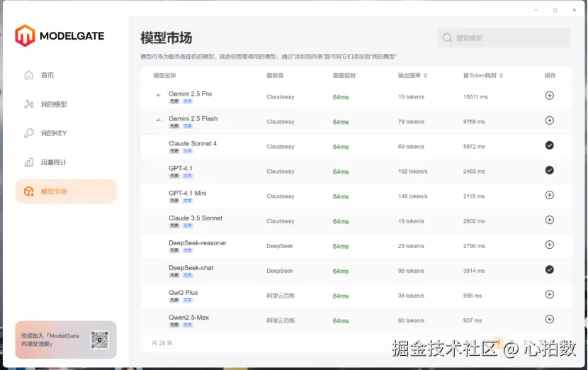Click the GPT-4.1 Mini model name
This screenshot has height=370, width=588.
[188, 194]
